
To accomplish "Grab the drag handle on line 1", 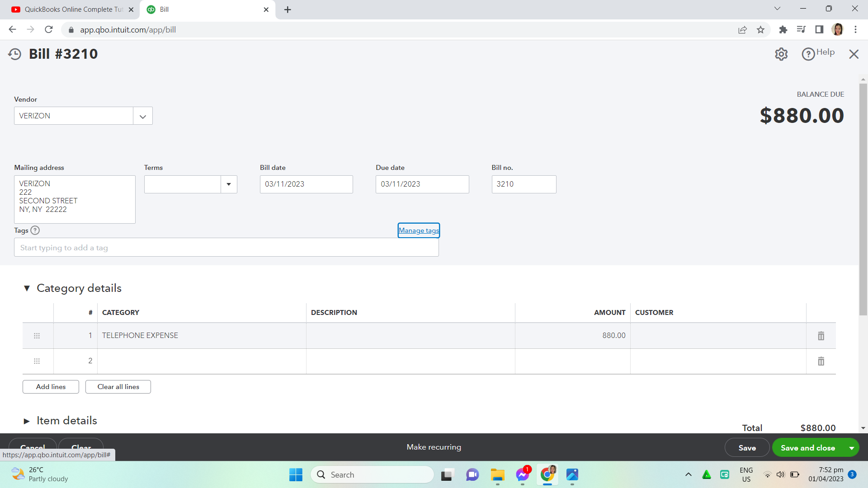I will pyautogui.click(x=37, y=336).
